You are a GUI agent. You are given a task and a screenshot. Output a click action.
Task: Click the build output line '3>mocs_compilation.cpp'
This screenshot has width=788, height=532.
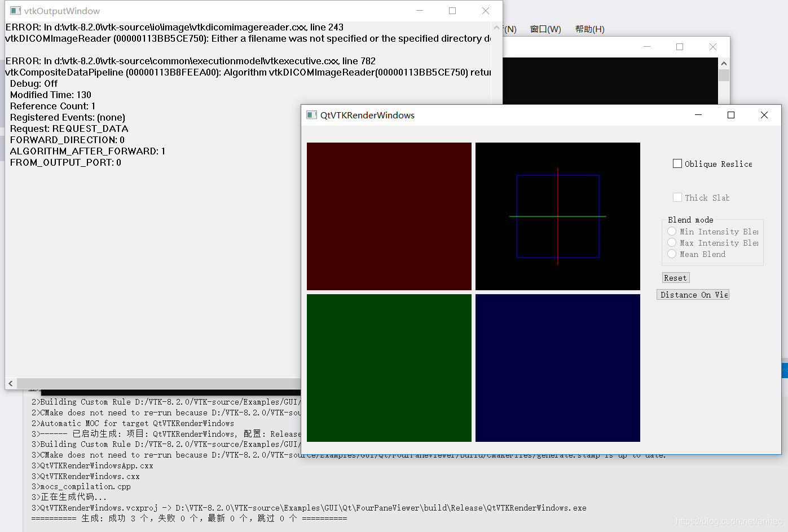coord(81,486)
